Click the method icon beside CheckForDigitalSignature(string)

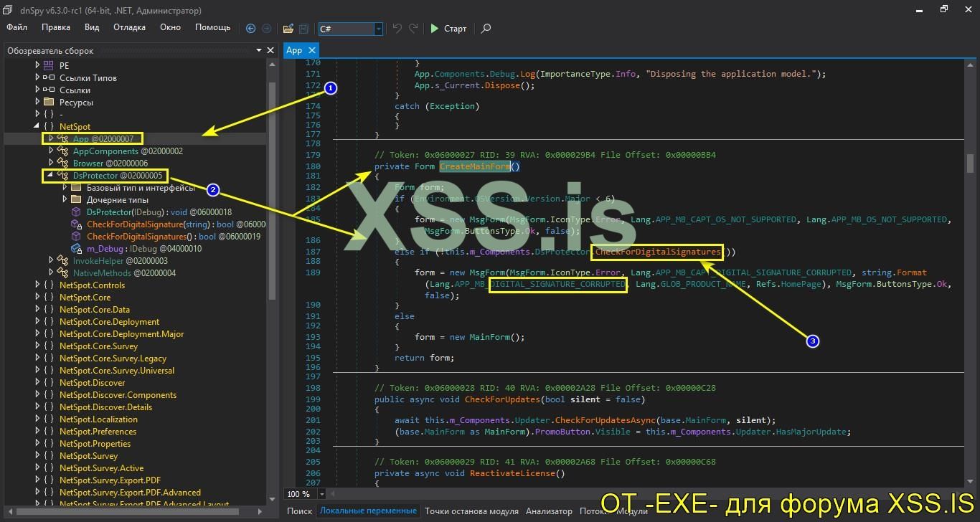point(76,224)
